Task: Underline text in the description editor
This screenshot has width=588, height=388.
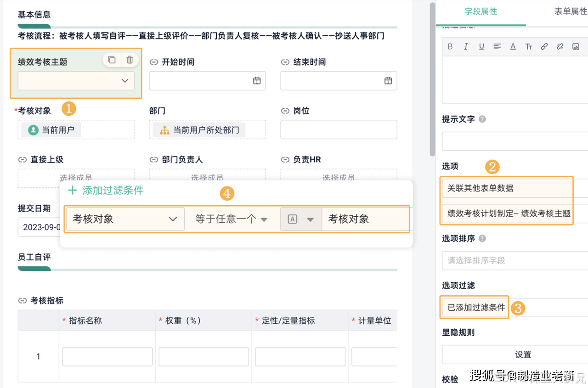Action: coord(481,46)
